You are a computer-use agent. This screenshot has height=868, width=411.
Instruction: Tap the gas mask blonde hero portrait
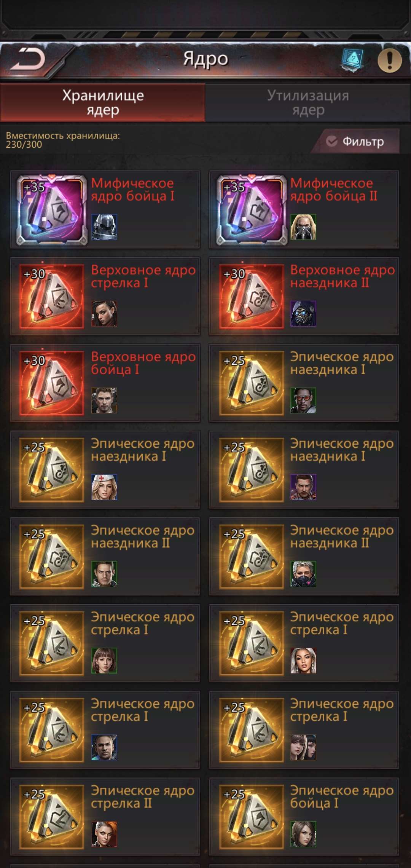(x=303, y=227)
